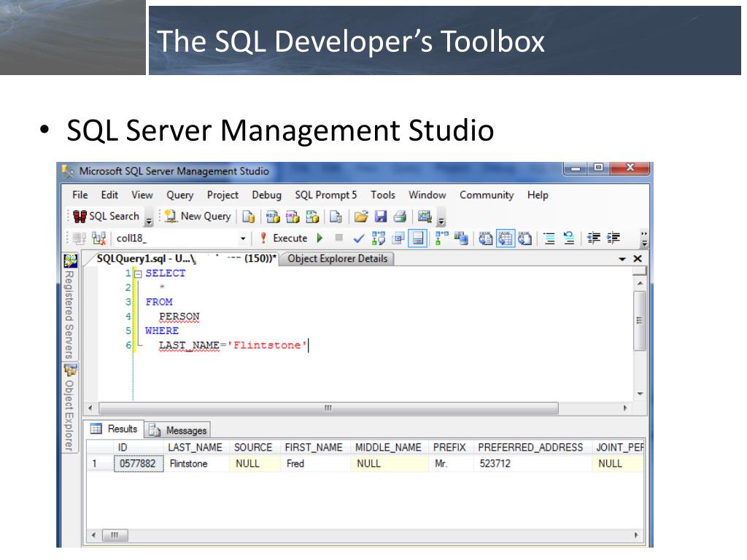Increase the indent of the selection
Screen dimensions: 747x560
pyautogui.click(x=613, y=238)
